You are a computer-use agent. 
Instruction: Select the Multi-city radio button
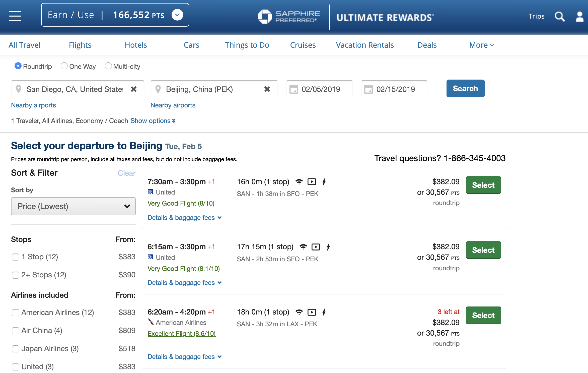108,66
